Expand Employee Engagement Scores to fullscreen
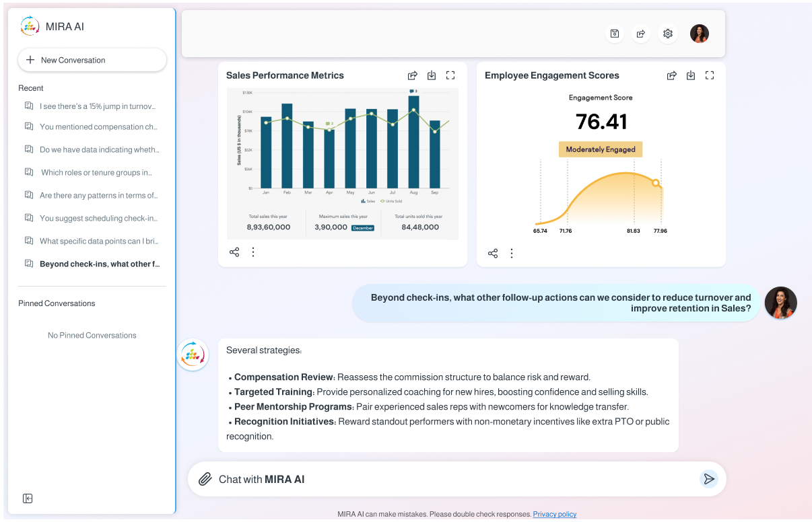Viewport: 812px width, 522px height. [709, 75]
